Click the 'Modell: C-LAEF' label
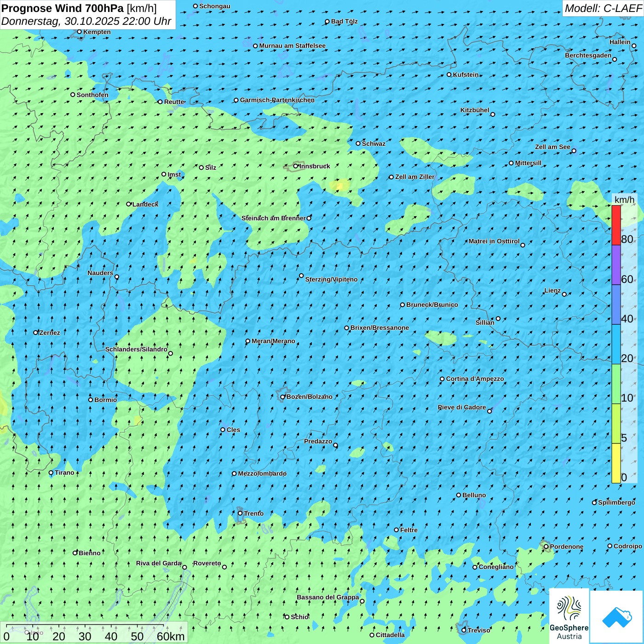Viewport: 644px width, 644px height. point(603,8)
